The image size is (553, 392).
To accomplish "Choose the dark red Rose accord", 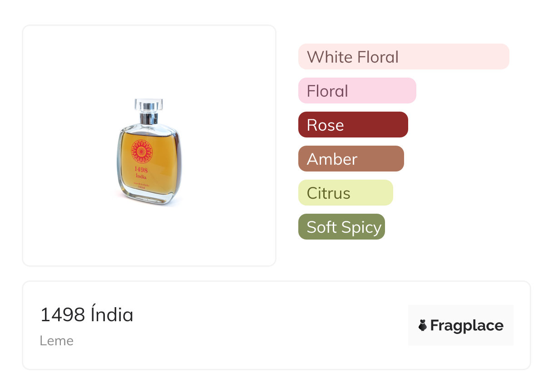I will [x=353, y=125].
